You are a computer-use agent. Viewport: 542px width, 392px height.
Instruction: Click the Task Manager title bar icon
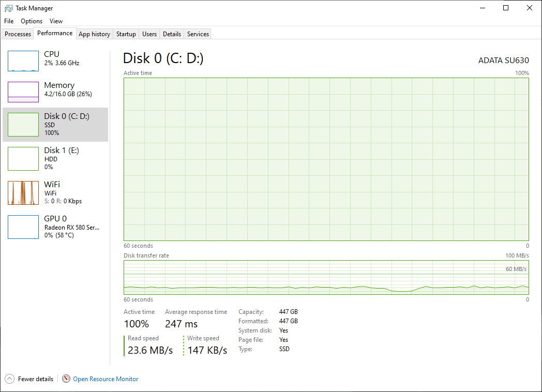coord(9,8)
